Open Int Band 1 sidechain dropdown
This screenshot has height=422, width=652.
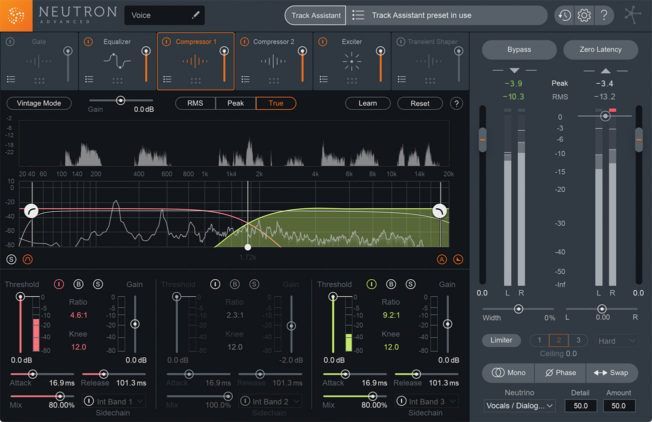coord(121,402)
